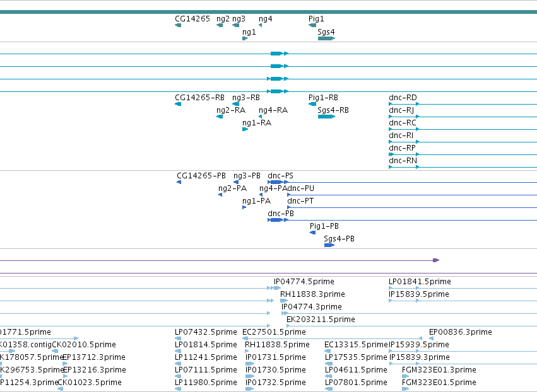Click the Pig1-PB protein label
Screen dimensions: 537x392
click(x=324, y=226)
